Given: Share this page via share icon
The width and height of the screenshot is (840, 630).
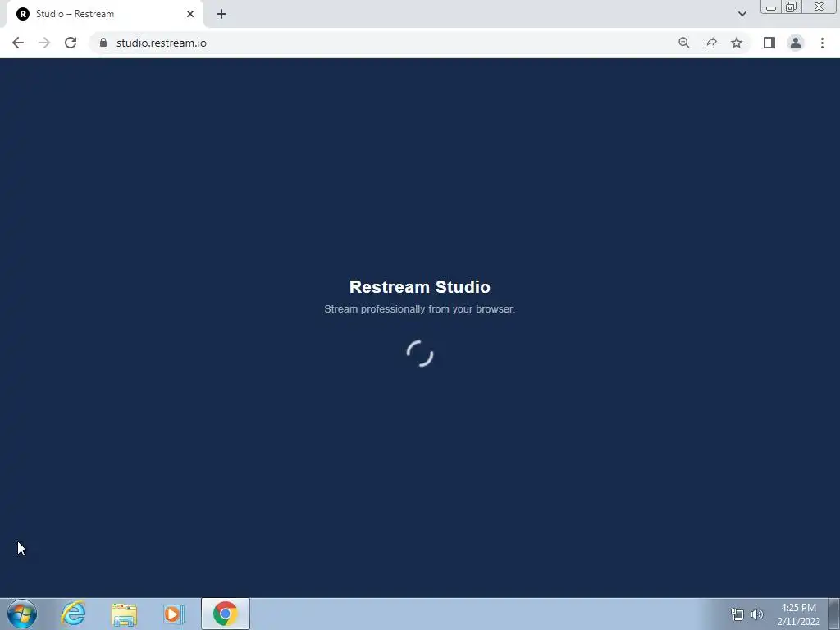Looking at the screenshot, I should [x=710, y=43].
